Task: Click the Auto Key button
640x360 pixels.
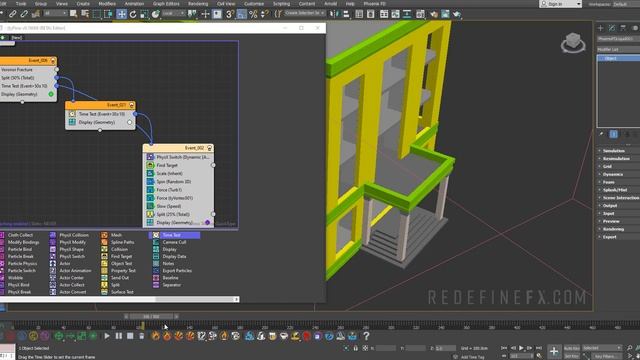Action: tap(571, 348)
